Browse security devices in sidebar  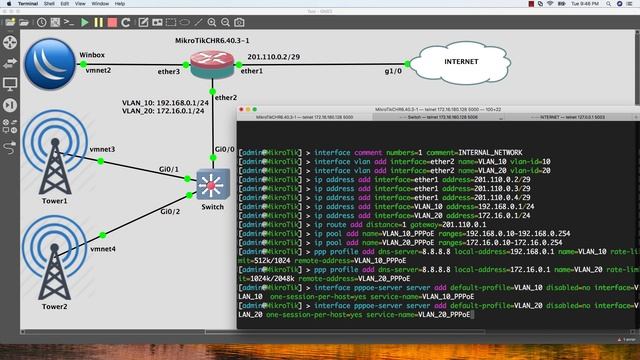coord(10,105)
